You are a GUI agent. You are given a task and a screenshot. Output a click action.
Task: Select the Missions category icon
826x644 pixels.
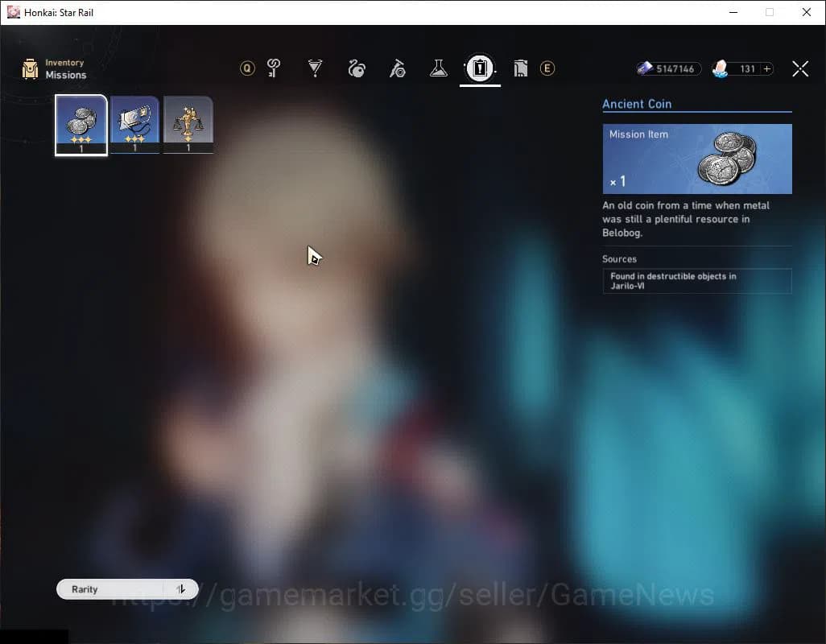pyautogui.click(x=480, y=68)
